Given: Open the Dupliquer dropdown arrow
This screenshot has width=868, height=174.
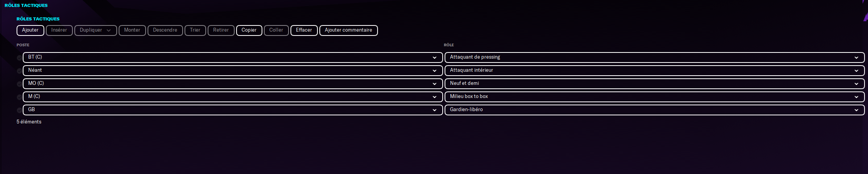Looking at the screenshot, I should 109,30.
